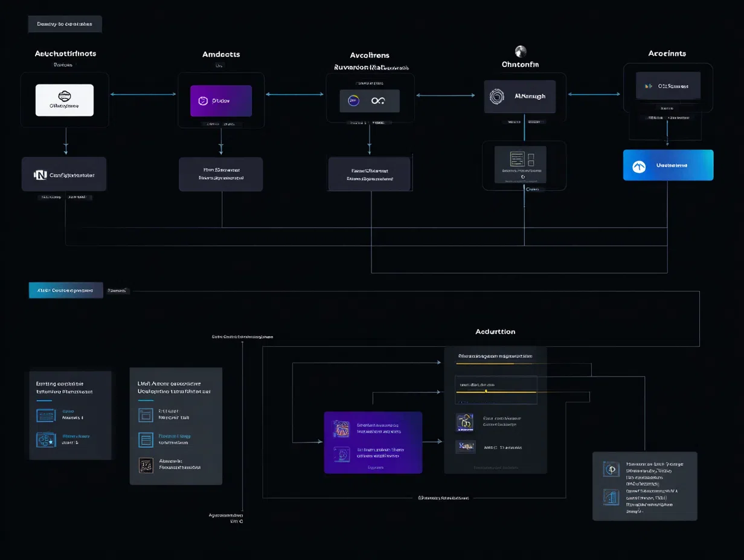Click the bar chart icon in the gray info panel
This screenshot has height=560, width=744.
[x=611, y=497]
